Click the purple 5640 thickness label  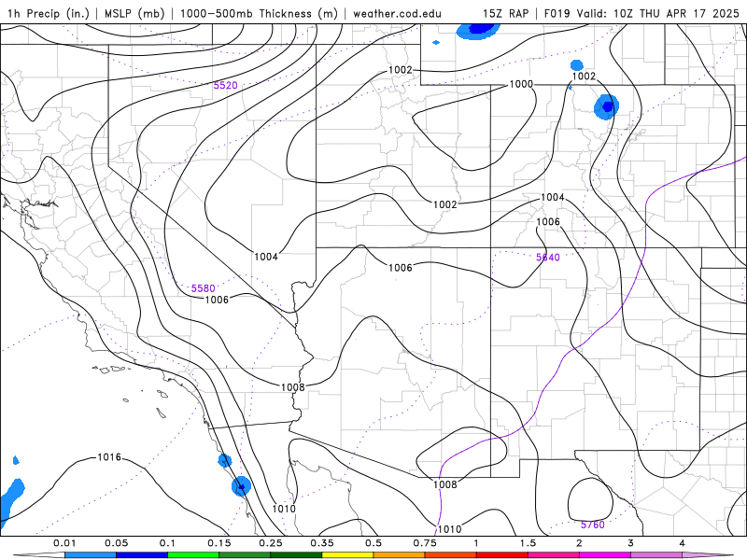point(548,258)
